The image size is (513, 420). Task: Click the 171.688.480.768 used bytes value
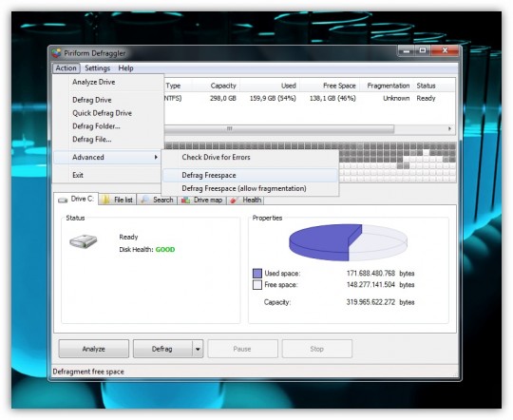[x=370, y=274]
